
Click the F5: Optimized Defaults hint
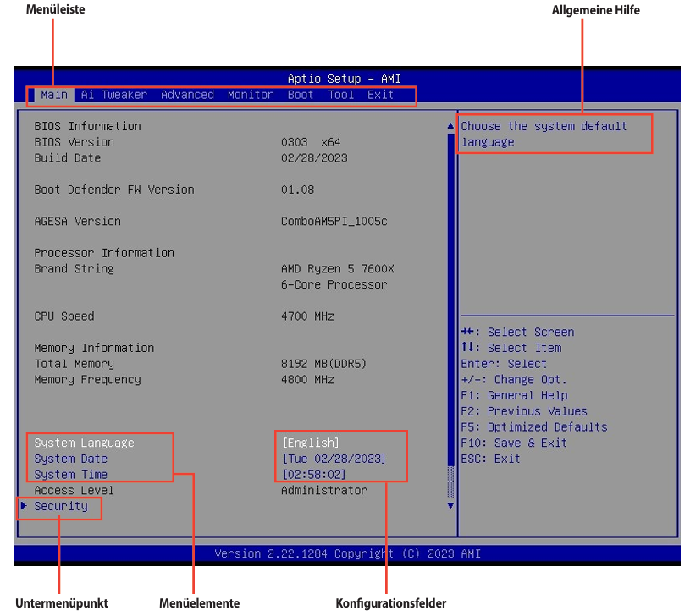pyautogui.click(x=534, y=427)
